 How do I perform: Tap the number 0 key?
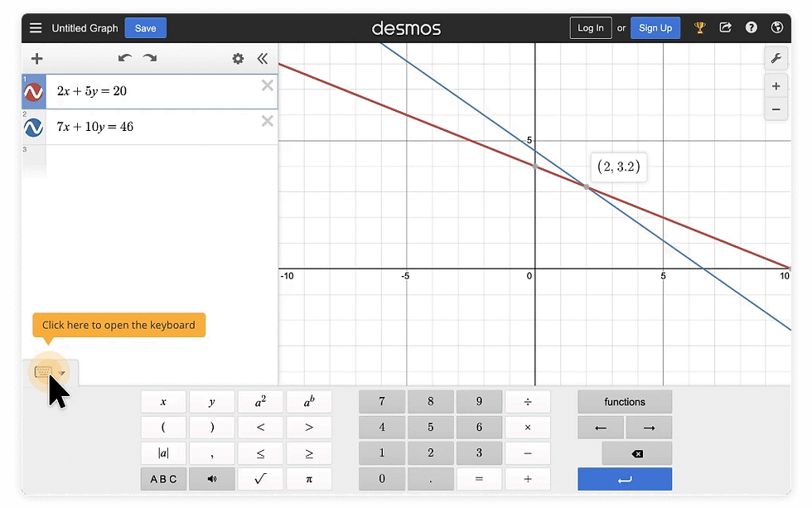[x=382, y=479]
